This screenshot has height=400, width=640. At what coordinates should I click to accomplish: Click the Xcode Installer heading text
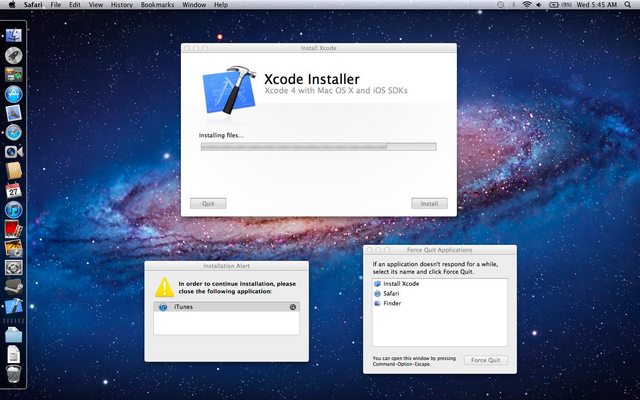pos(312,79)
